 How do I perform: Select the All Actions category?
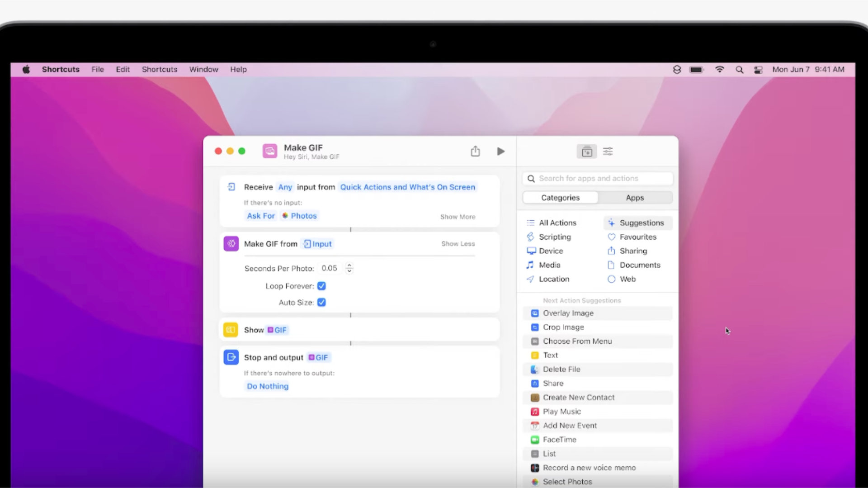pos(552,223)
